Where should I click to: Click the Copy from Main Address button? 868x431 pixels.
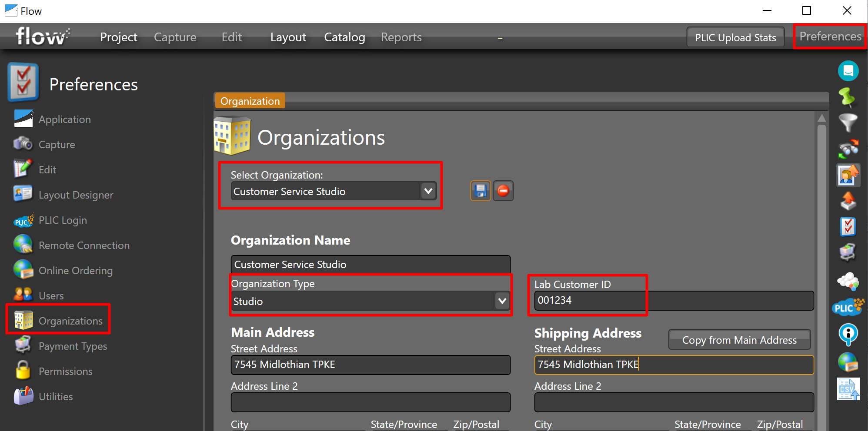point(739,340)
